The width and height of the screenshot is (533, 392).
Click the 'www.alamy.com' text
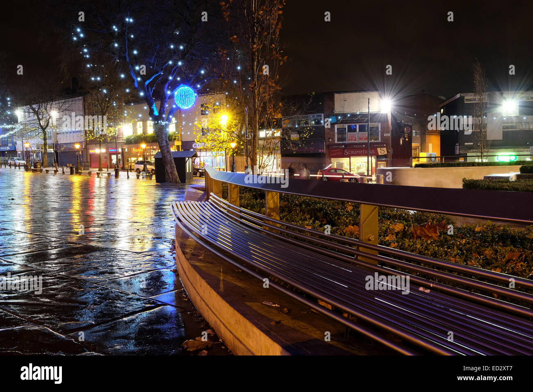(484, 378)
